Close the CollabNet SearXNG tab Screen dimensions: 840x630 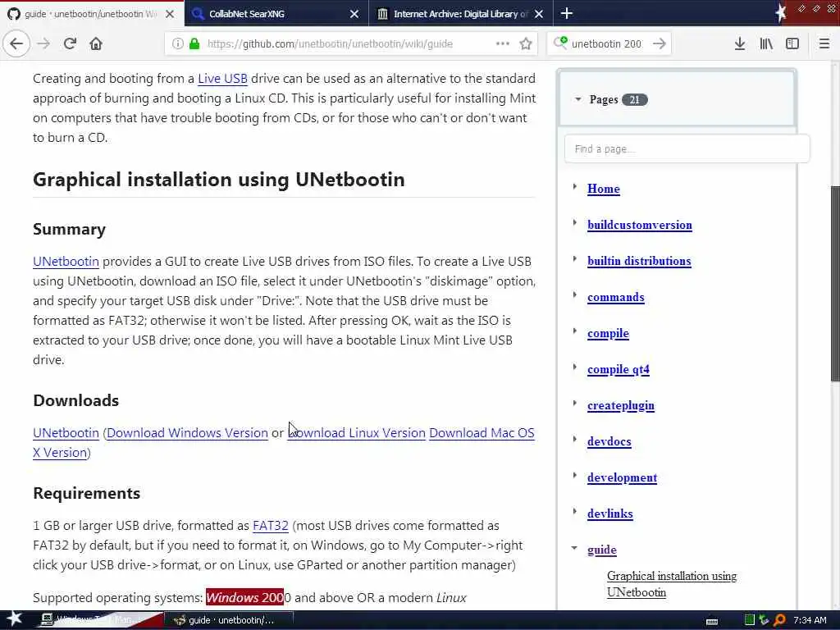point(354,14)
